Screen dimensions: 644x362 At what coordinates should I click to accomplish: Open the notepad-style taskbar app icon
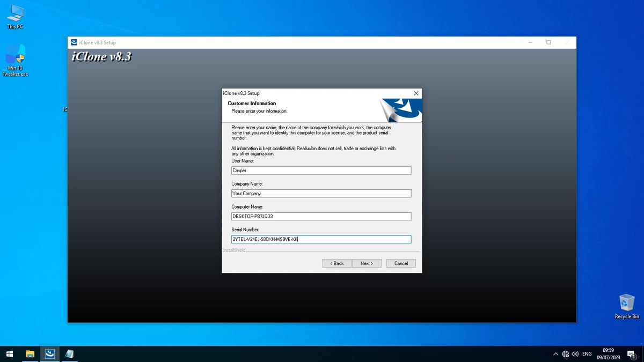coord(69,354)
